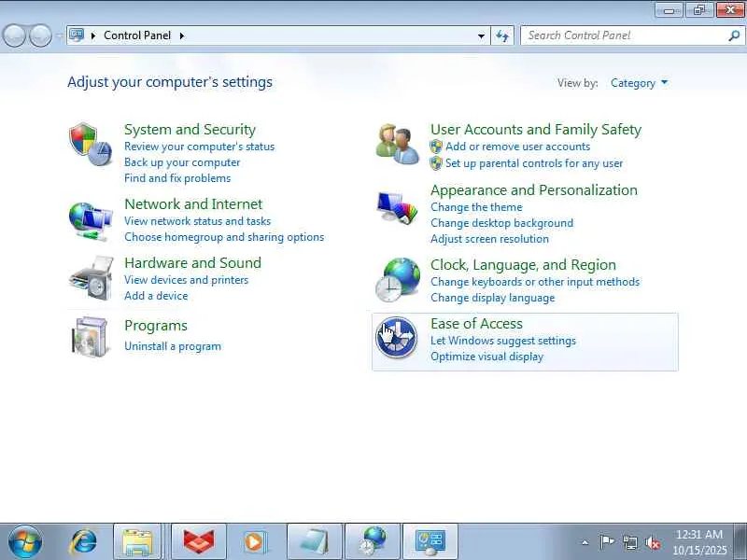The height and width of the screenshot is (560, 747).
Task: Click Choose homegroup and sharing options
Action: click(x=224, y=237)
